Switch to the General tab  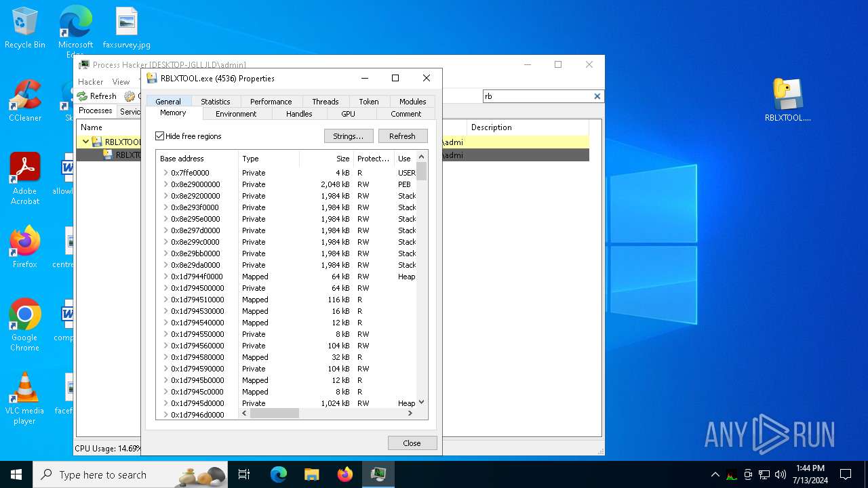click(168, 102)
